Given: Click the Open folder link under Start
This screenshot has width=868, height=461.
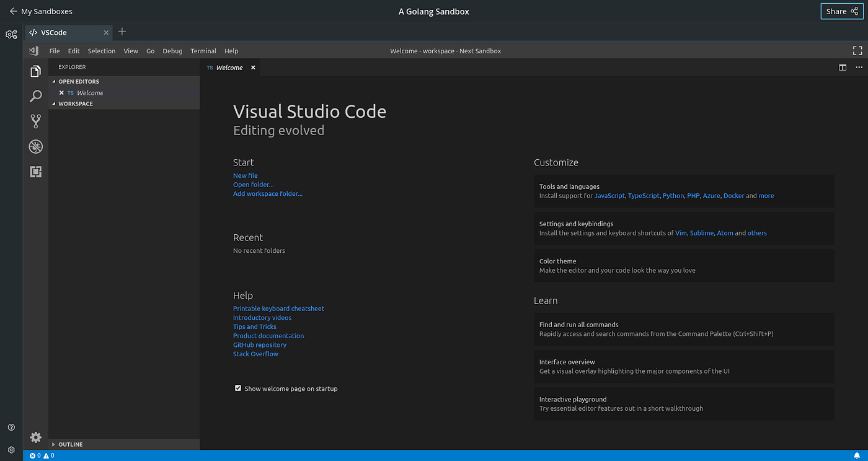Looking at the screenshot, I should (x=253, y=184).
